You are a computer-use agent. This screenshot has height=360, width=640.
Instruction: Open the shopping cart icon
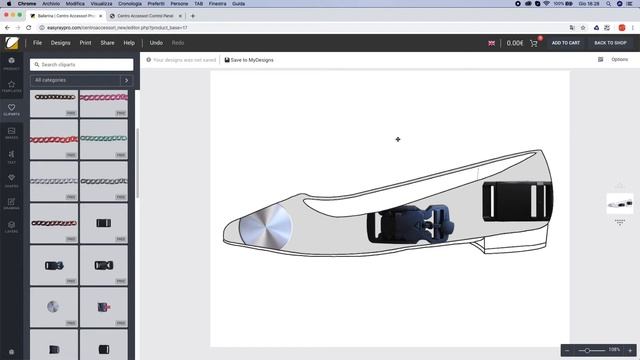tap(534, 43)
